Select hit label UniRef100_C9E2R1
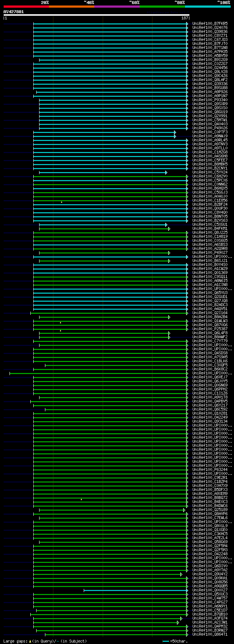The height and width of the screenshot is (644, 234). (210, 478)
